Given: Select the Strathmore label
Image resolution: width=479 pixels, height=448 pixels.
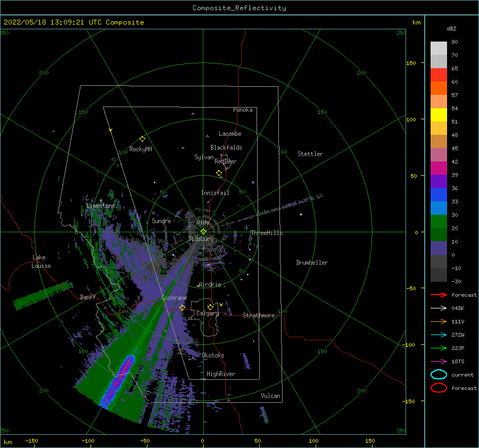Looking at the screenshot, I should pos(259,315).
